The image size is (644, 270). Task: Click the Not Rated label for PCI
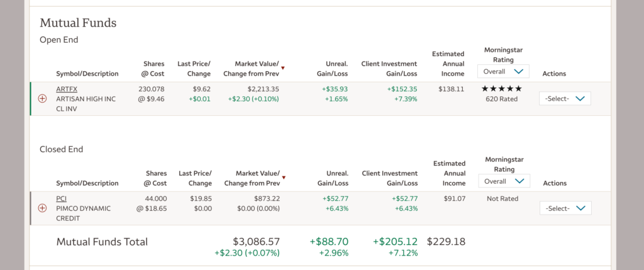(x=502, y=198)
